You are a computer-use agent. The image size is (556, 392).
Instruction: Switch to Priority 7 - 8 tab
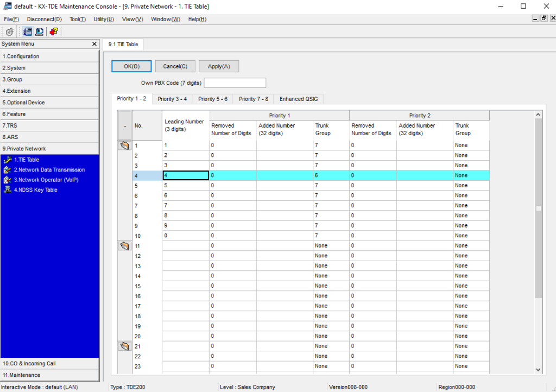(254, 99)
